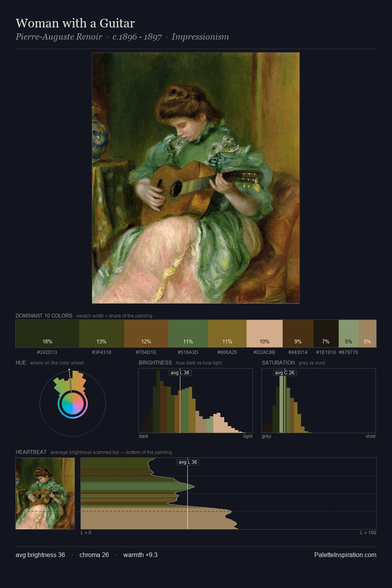Select the 9% dark brown swatch
Viewport: 392px width, 588px height.
298,334
